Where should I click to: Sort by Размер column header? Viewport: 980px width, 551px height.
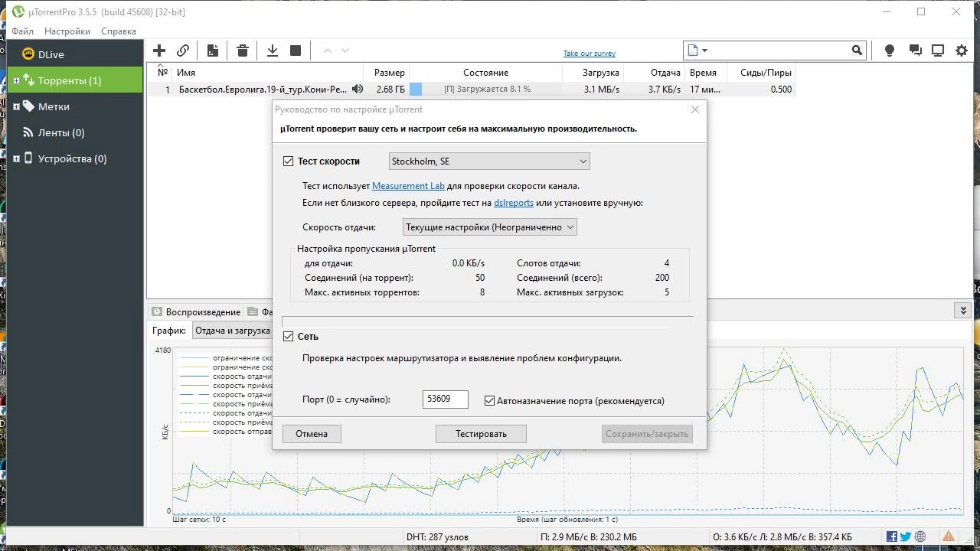point(387,73)
